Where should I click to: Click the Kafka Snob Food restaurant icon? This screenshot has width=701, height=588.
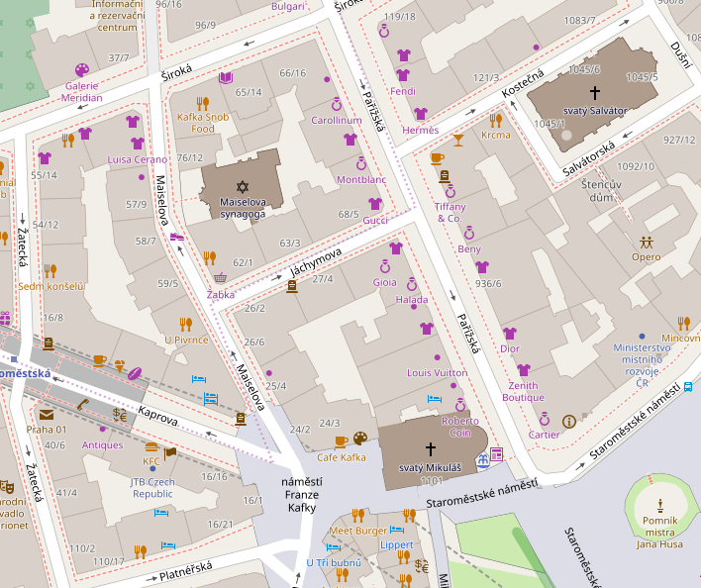[203, 103]
